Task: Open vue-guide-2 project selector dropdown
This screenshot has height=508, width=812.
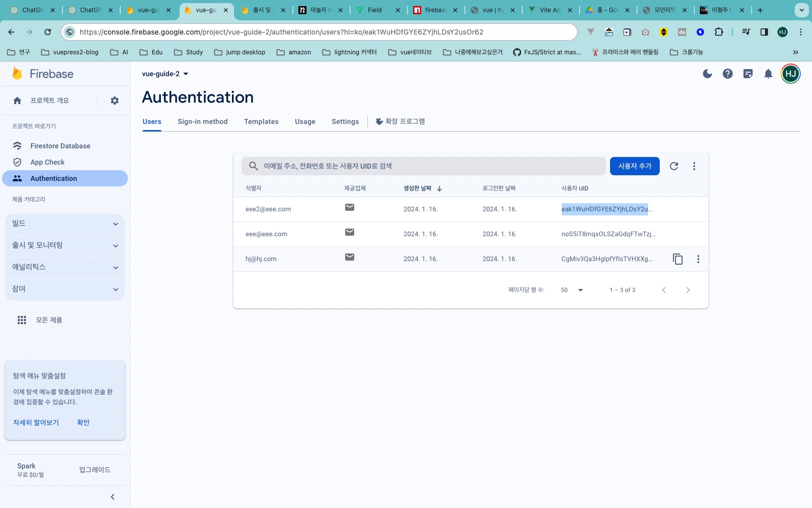Action: pyautogui.click(x=165, y=74)
